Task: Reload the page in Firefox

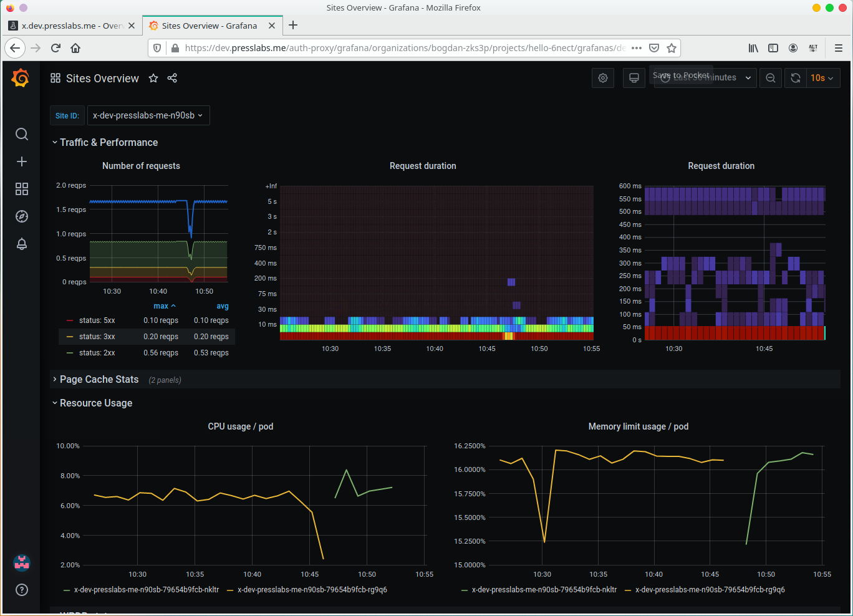Action: pos(55,48)
